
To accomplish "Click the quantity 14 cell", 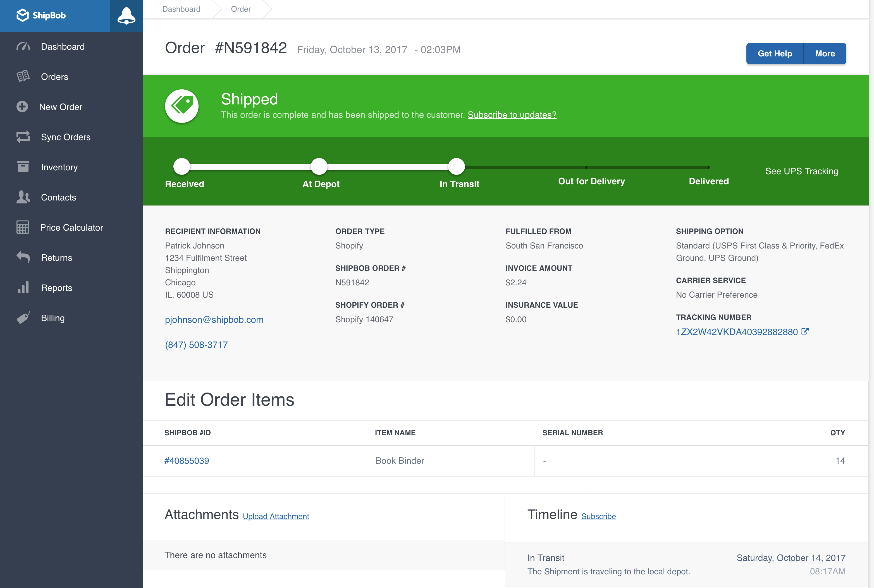I will point(801,461).
